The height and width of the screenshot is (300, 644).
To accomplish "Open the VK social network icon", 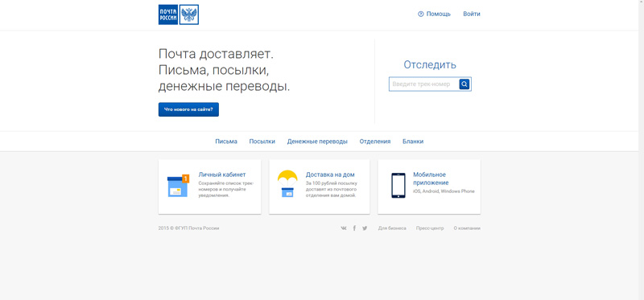I will pos(344,228).
